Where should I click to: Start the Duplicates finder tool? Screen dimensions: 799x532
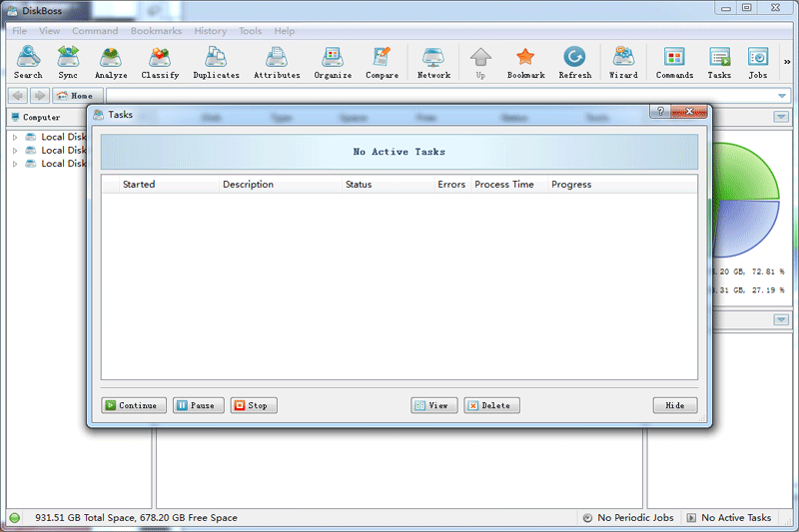216,62
